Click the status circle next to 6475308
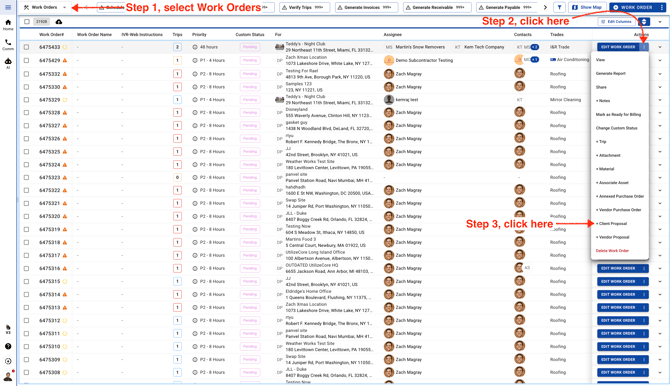The height and width of the screenshot is (386, 670). click(x=65, y=372)
